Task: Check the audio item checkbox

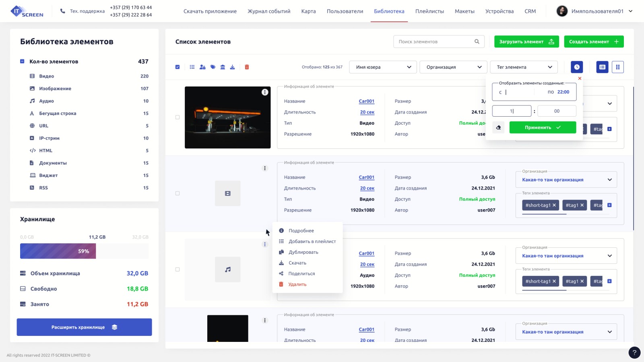Action: 178,269
